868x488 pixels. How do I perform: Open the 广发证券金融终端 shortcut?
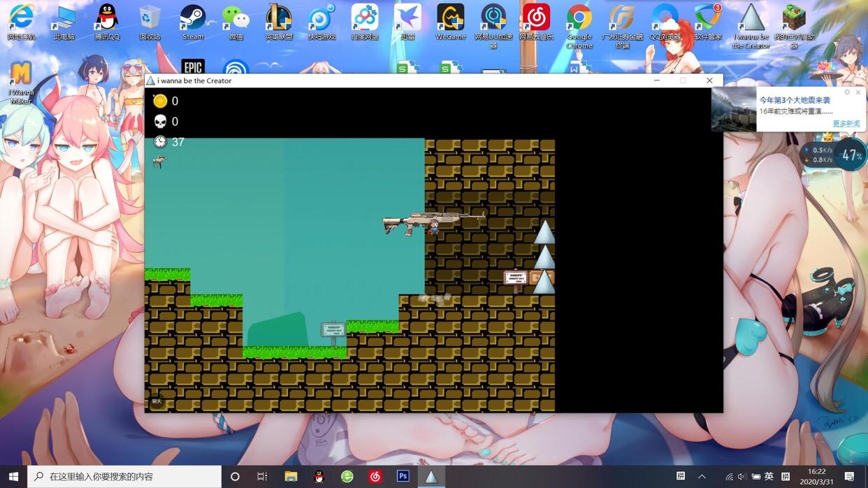(622, 26)
